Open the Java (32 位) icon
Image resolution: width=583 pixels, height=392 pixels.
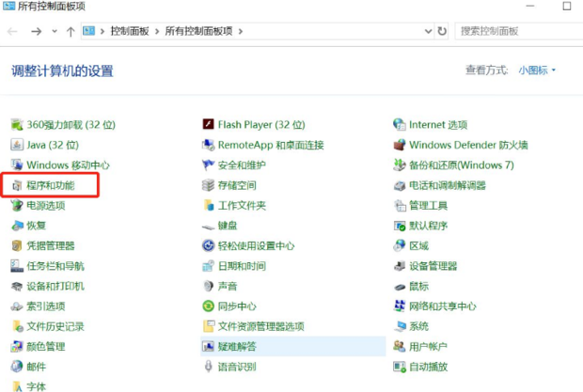tap(17, 145)
